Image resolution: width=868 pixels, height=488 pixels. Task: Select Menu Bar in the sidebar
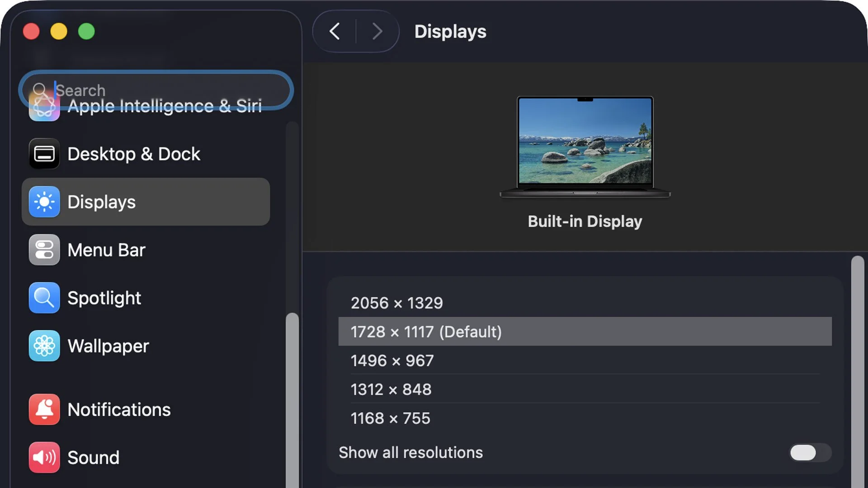tap(146, 250)
